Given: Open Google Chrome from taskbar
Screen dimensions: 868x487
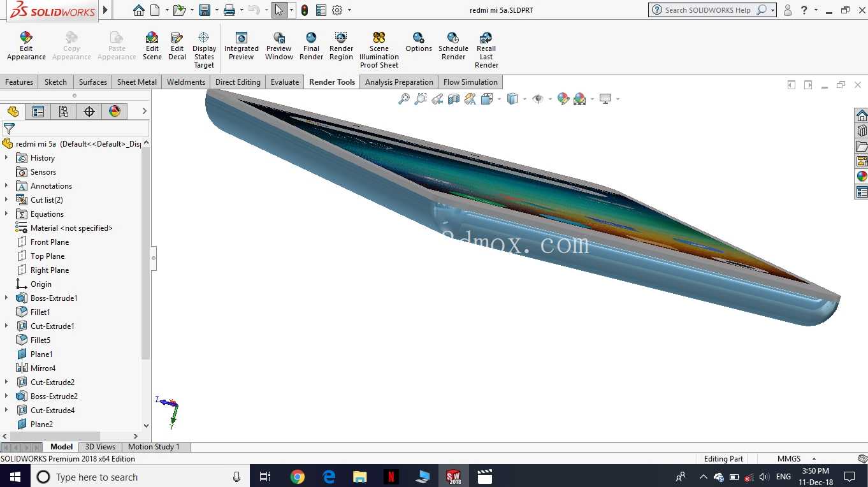Looking at the screenshot, I should (x=297, y=477).
